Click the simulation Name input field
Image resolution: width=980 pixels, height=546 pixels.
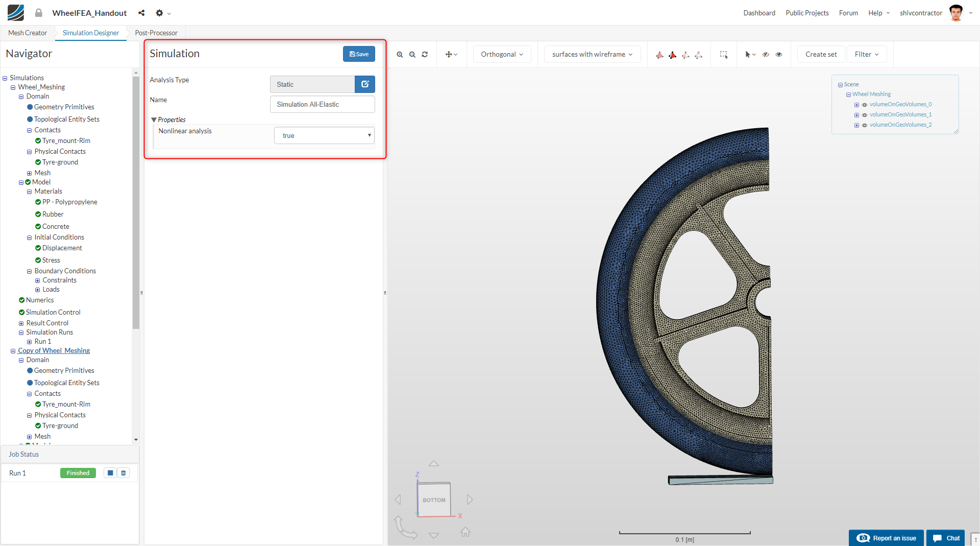pyautogui.click(x=322, y=104)
